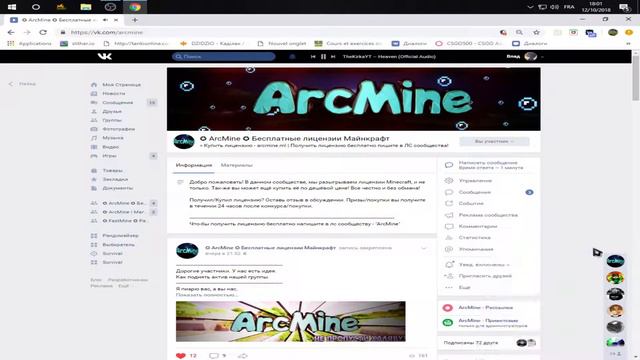Click Show full text in pinned post
Image resolution: width=640 pixels, height=360 pixels.
tap(206, 295)
